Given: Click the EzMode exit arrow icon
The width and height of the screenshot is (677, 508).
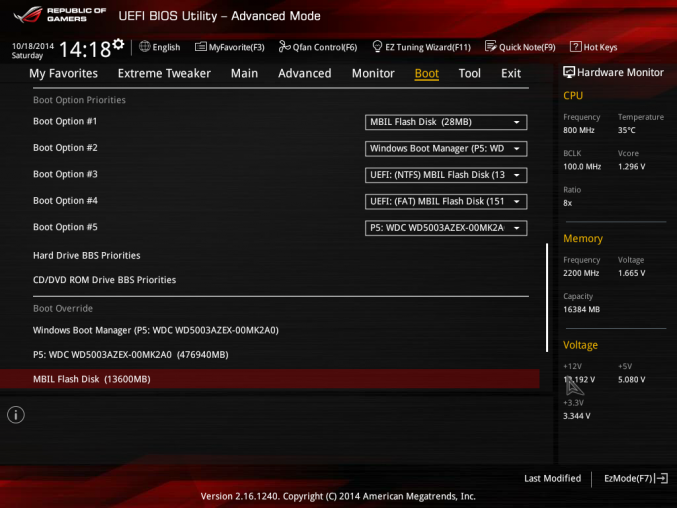Looking at the screenshot, I should 662,478.
